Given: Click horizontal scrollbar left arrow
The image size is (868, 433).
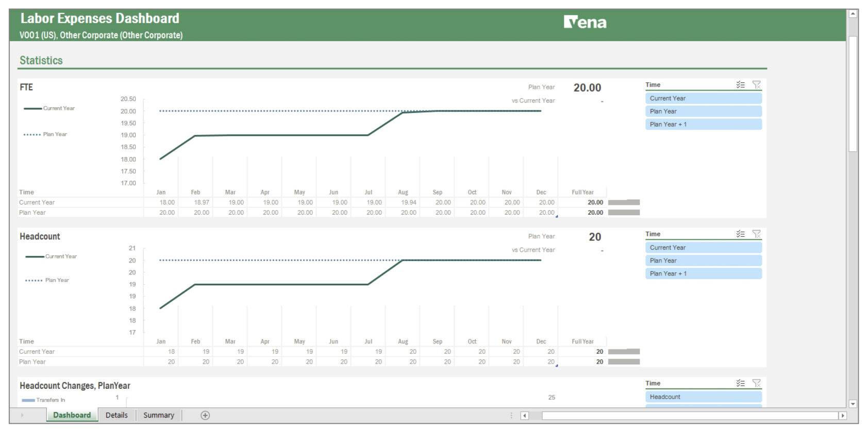Looking at the screenshot, I should pyautogui.click(x=525, y=415).
